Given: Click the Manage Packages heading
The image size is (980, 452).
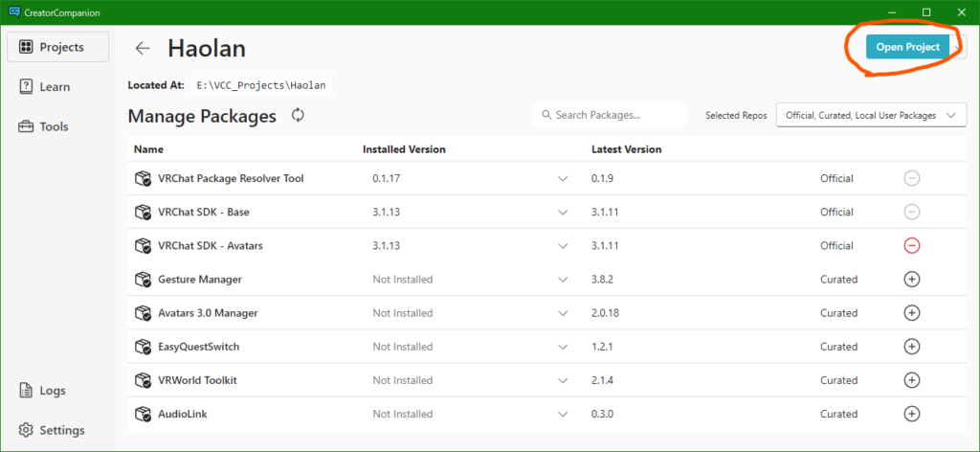Looking at the screenshot, I should point(202,116).
